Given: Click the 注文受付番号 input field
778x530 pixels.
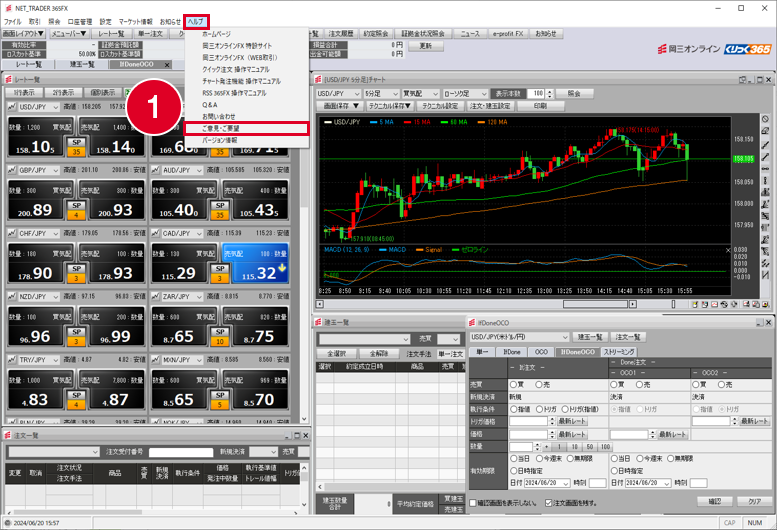Looking at the screenshot, I should (181, 452).
